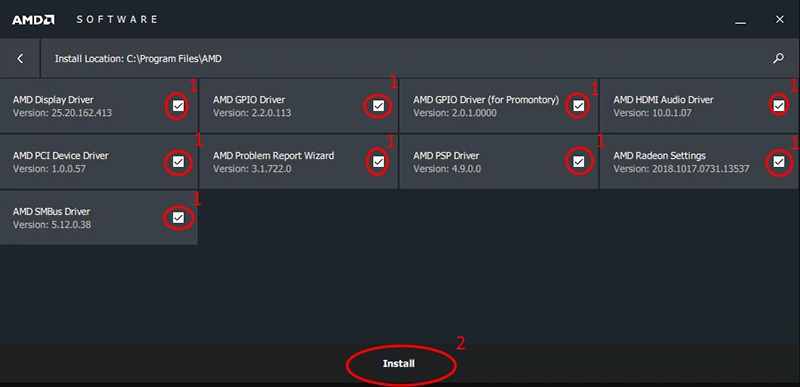Toggle the AMD SMBus Driver checkbox
Image resolution: width=800 pixels, height=387 pixels.
coord(178,218)
